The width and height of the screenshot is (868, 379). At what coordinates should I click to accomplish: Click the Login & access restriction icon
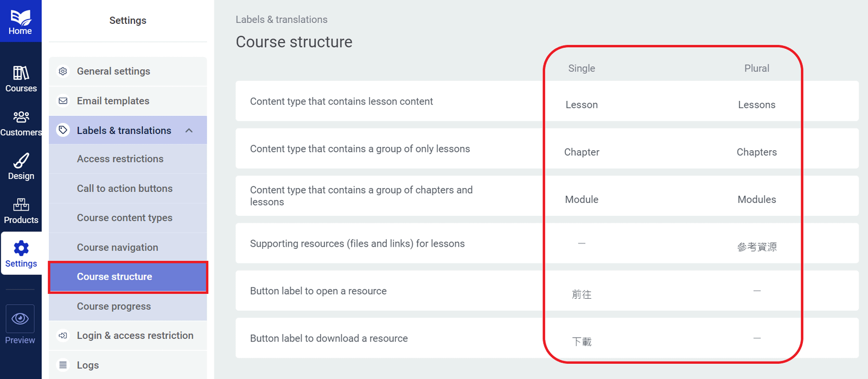pyautogui.click(x=63, y=336)
